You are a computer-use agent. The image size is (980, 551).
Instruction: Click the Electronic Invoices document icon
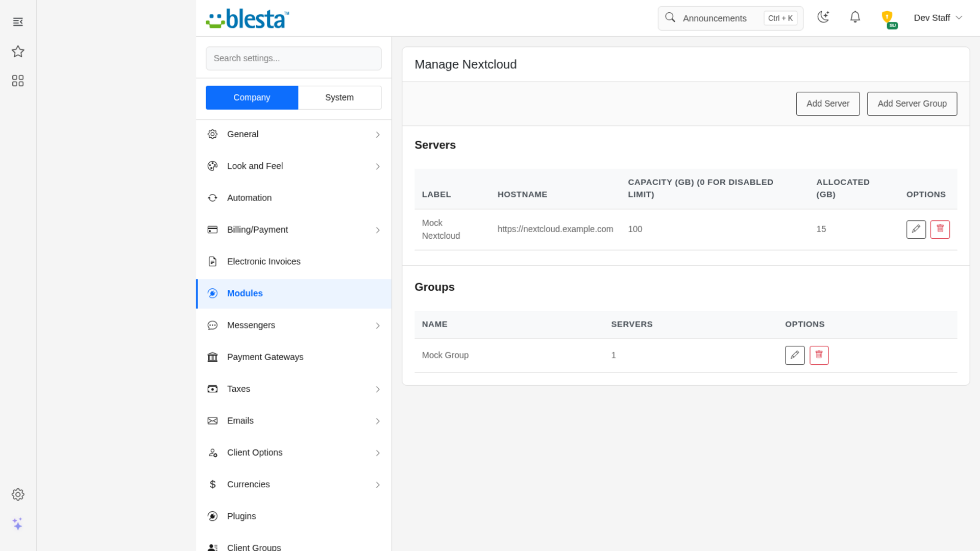pyautogui.click(x=213, y=262)
